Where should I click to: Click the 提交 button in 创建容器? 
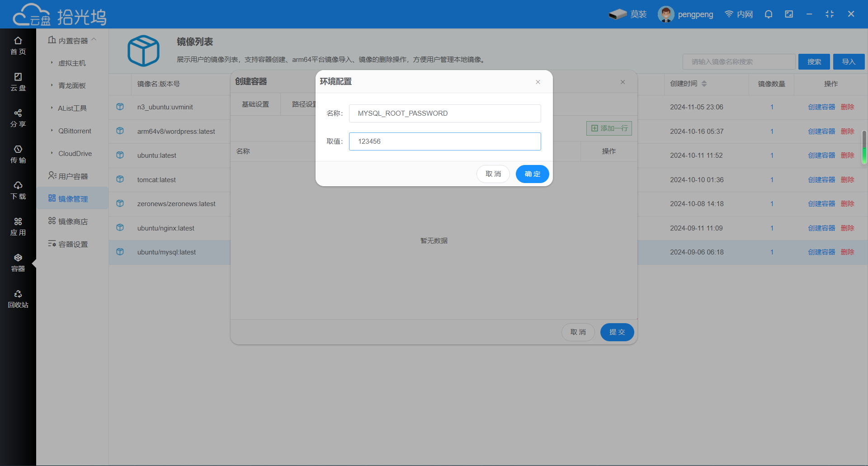click(x=617, y=332)
